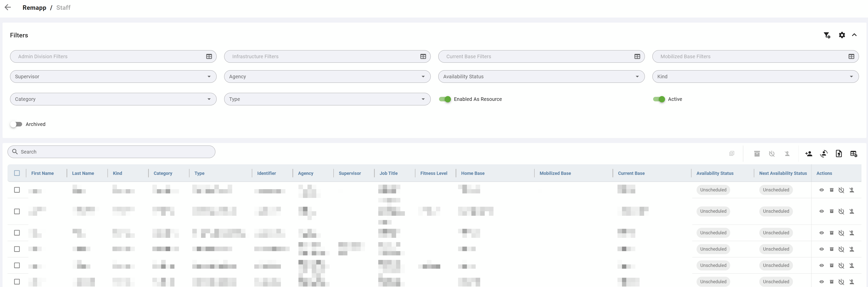Disable resource for the second staff row
Screen dimensions: 868x287
[851, 211]
